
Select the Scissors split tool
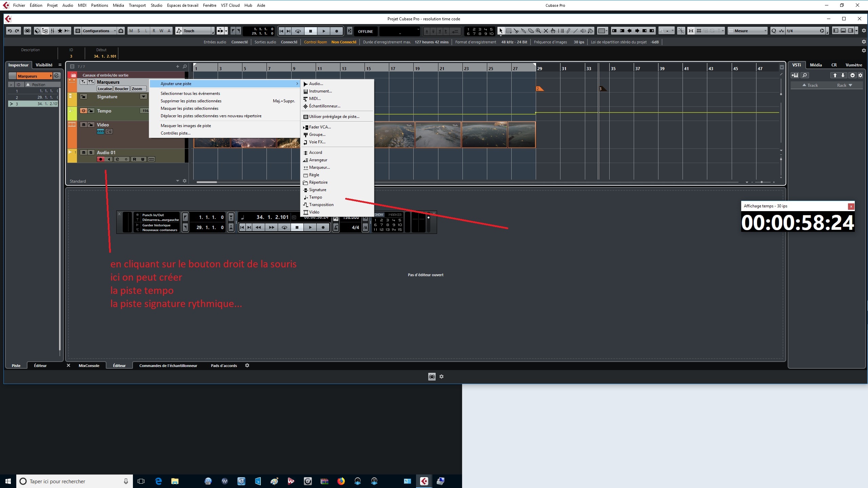[x=516, y=31]
